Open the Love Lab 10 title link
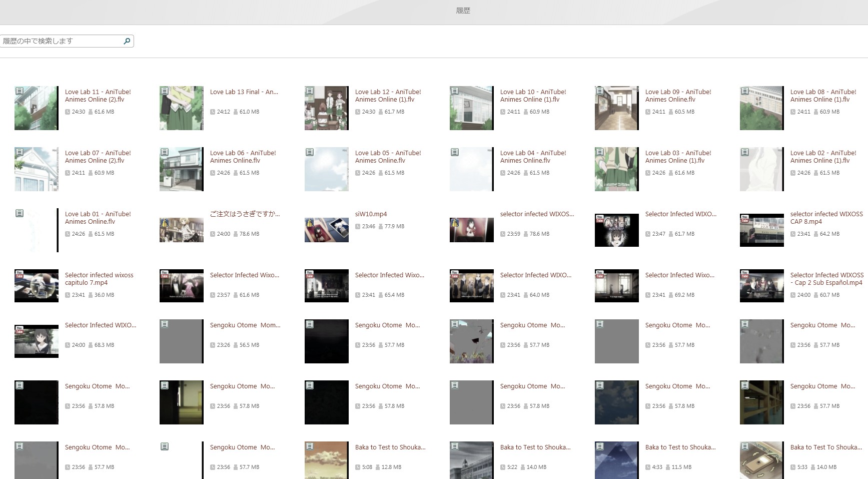This screenshot has width=868, height=479. [x=533, y=96]
